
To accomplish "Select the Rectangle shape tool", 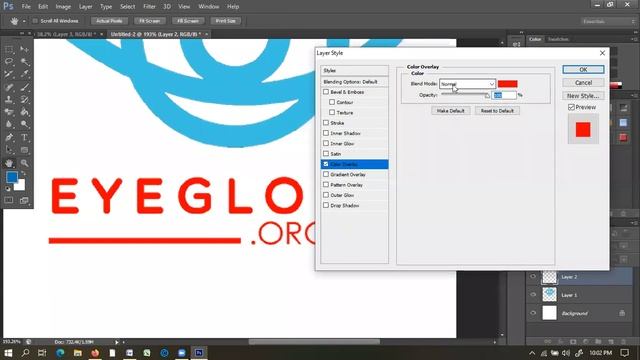I will [24, 150].
